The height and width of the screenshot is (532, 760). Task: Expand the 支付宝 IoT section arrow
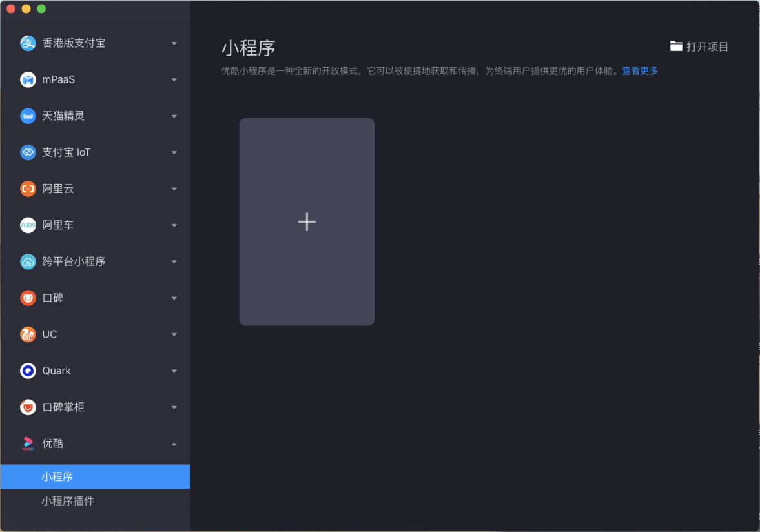pyautogui.click(x=174, y=152)
